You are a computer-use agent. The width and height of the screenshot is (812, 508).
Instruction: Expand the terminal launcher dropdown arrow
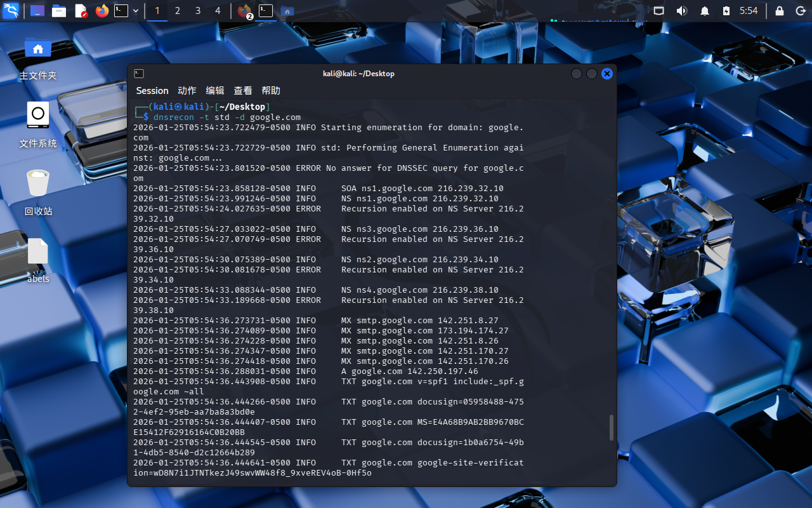(x=136, y=11)
